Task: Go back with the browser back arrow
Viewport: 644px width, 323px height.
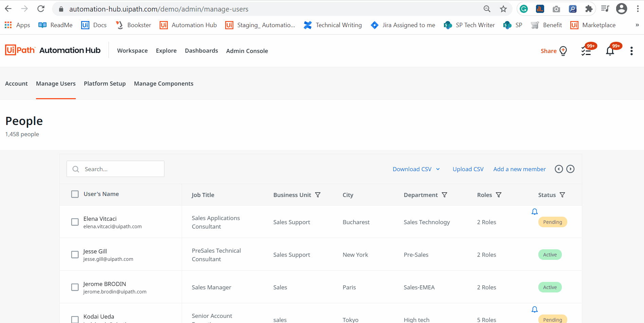Action: [x=8, y=9]
